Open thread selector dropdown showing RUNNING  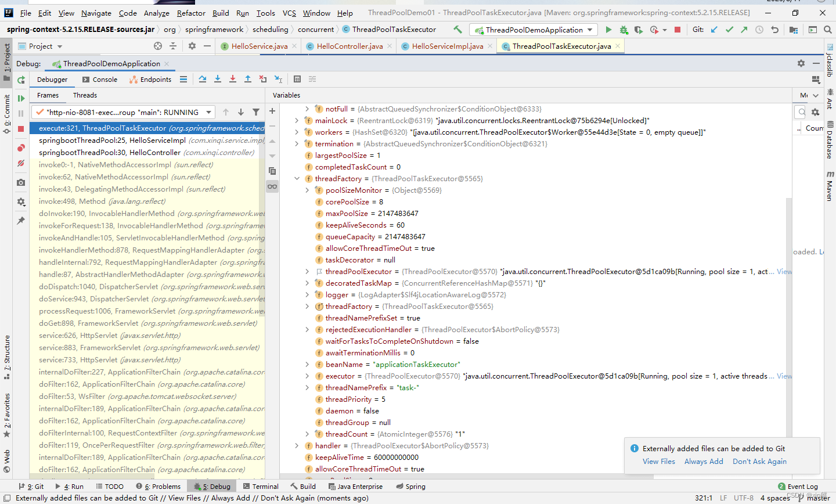point(124,112)
